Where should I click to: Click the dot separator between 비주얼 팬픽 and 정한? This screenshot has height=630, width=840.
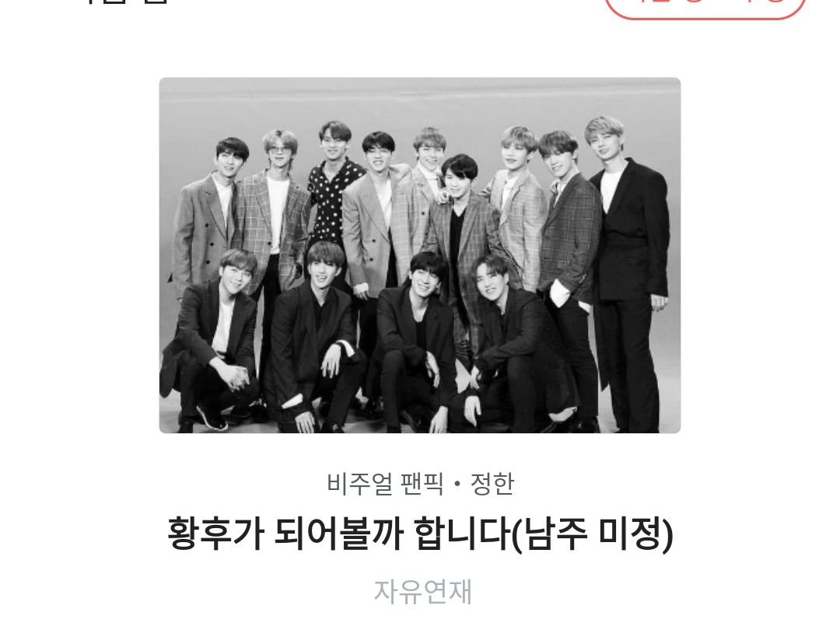(457, 485)
